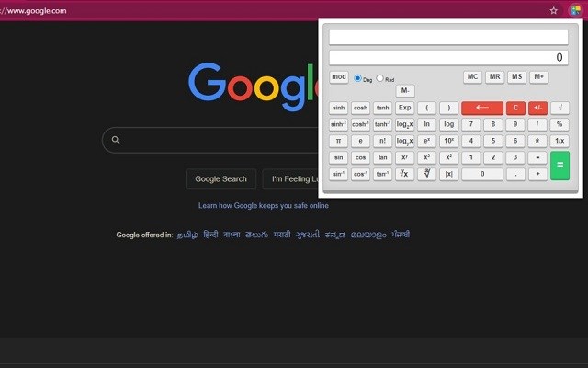Tap the close parenthesis key
Image resolution: width=588 pixels, height=368 pixels.
[x=449, y=108]
